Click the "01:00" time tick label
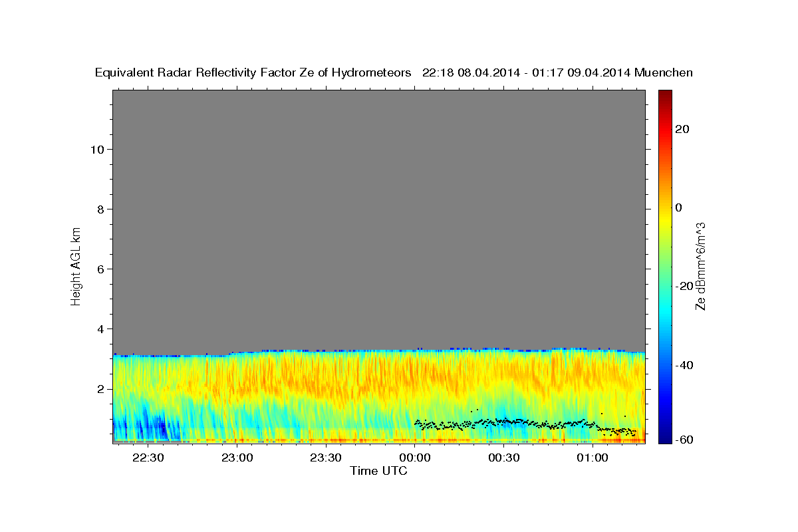 pos(593,458)
